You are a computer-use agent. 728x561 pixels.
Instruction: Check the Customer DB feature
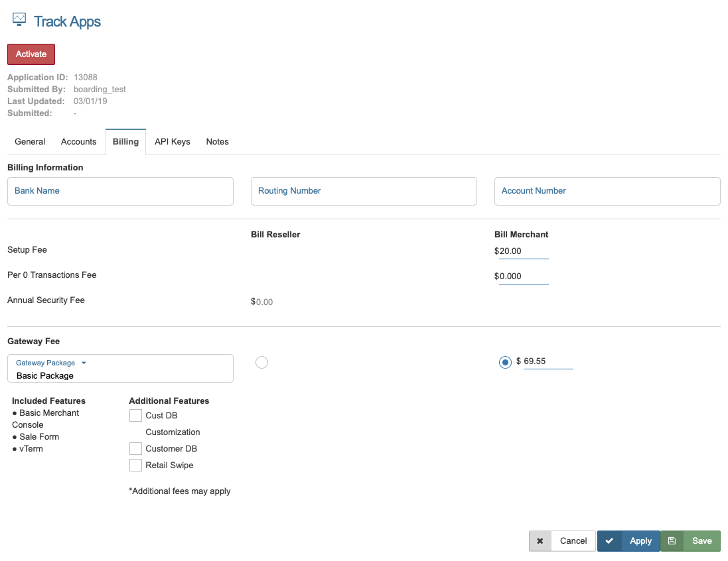click(x=135, y=449)
